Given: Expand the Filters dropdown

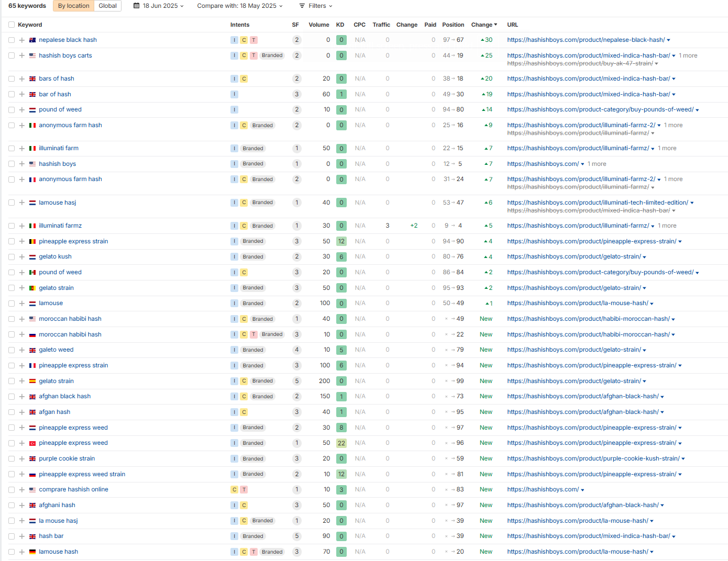Looking at the screenshot, I should [316, 6].
